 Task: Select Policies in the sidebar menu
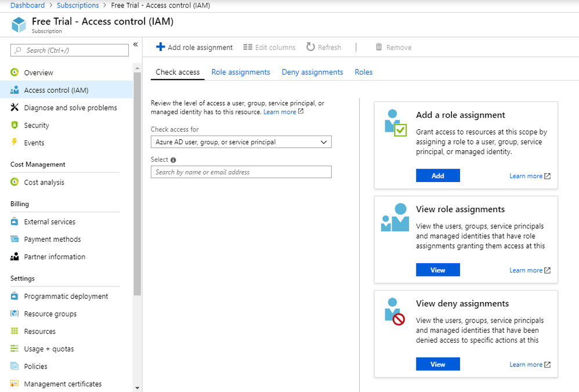tap(35, 366)
